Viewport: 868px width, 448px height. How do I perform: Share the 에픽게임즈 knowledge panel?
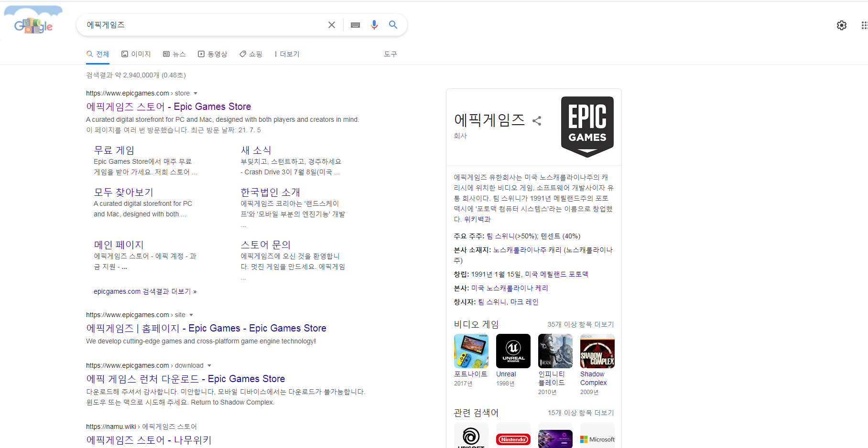[537, 121]
